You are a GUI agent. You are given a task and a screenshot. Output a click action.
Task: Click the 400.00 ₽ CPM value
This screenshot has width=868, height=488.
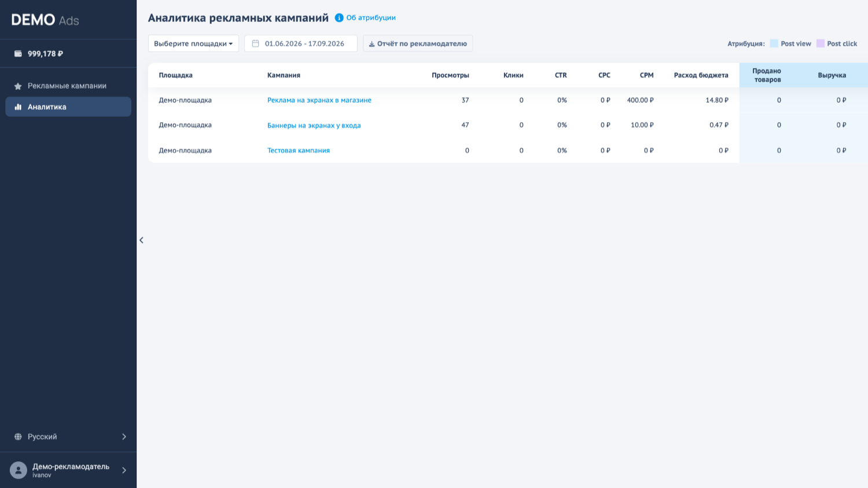tap(640, 100)
